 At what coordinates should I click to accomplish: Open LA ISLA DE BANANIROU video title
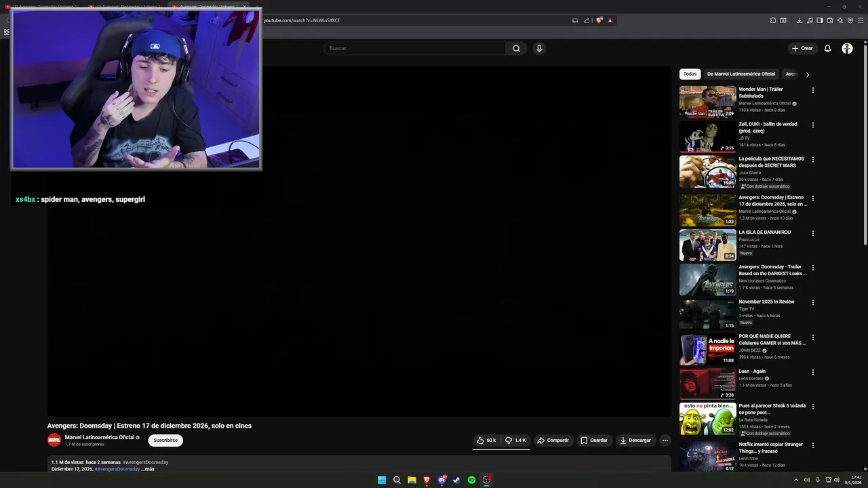[x=765, y=232]
